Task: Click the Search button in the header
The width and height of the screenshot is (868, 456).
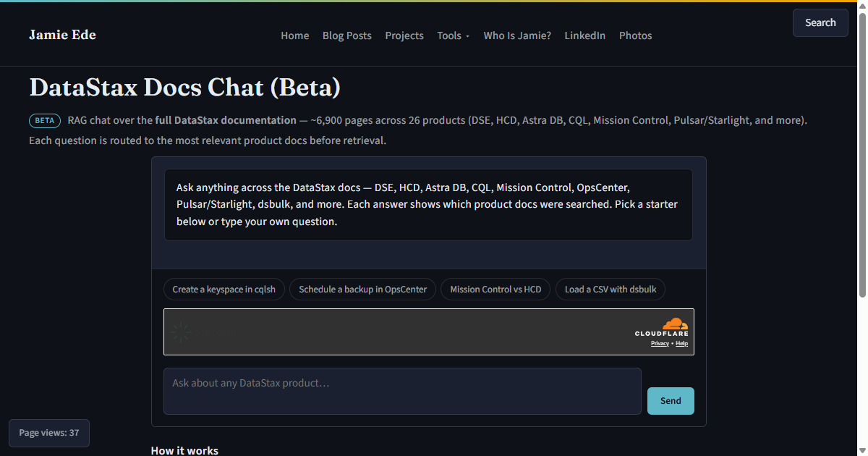Action: click(x=820, y=22)
